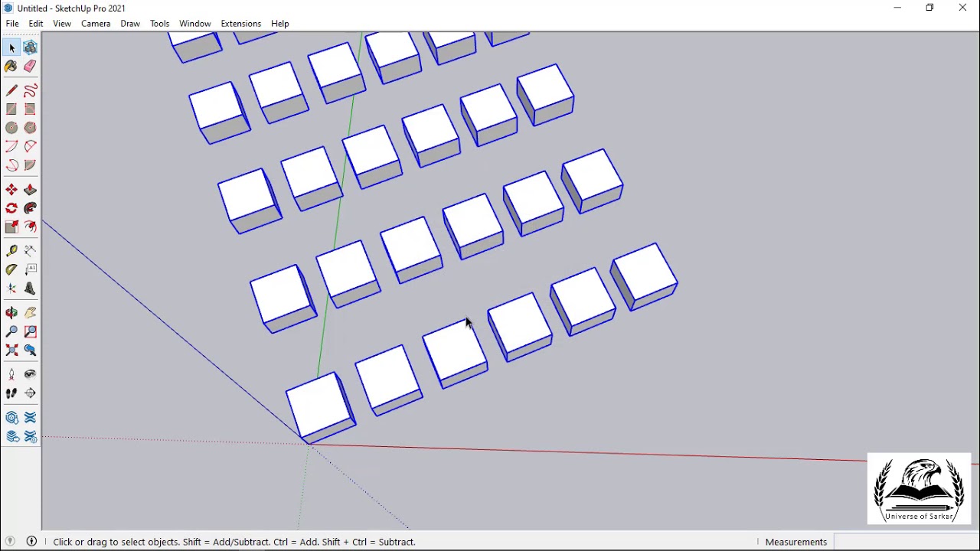Select the Position Camera tool
The image size is (980, 551).
coord(11,374)
